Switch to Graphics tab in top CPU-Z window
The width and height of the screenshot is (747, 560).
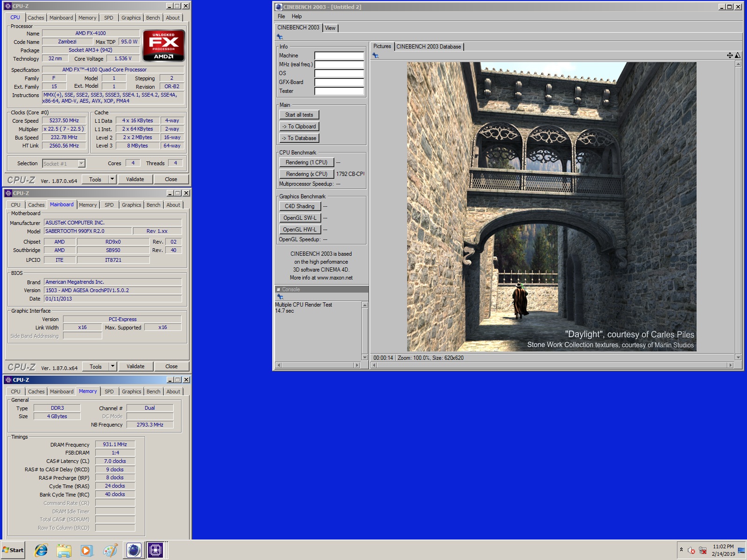point(131,18)
